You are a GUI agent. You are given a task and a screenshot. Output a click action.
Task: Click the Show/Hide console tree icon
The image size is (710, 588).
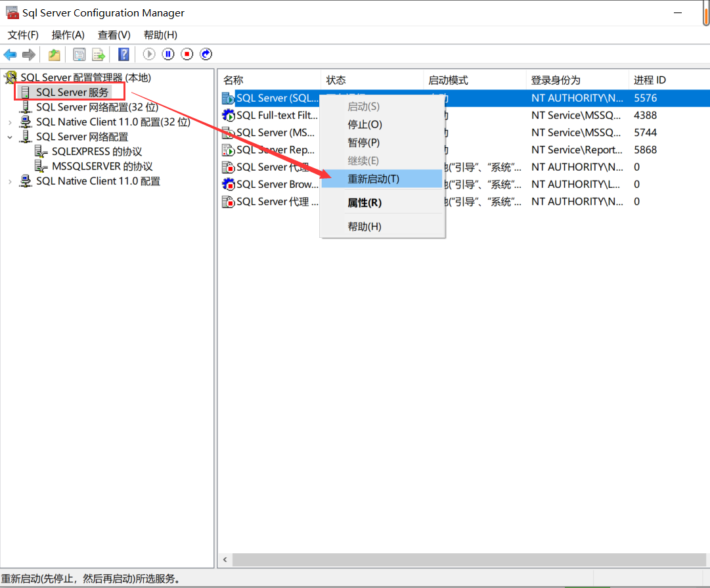pos(79,55)
